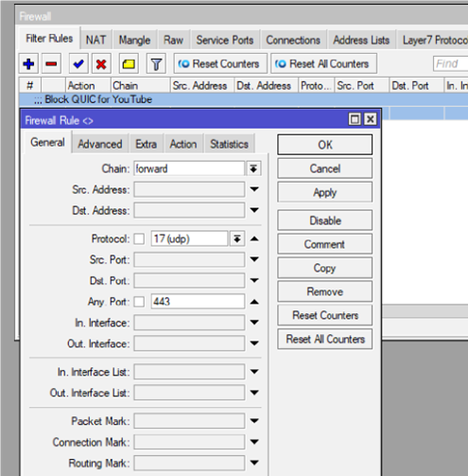Image resolution: width=468 pixels, height=476 pixels.
Task: Sort by Src. Port column header
Action: point(361,85)
